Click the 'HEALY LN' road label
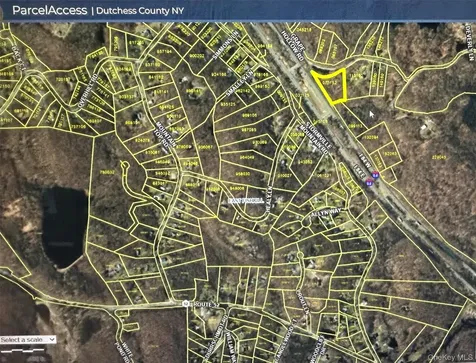The height and width of the screenshot is (363, 476). pos(268,200)
